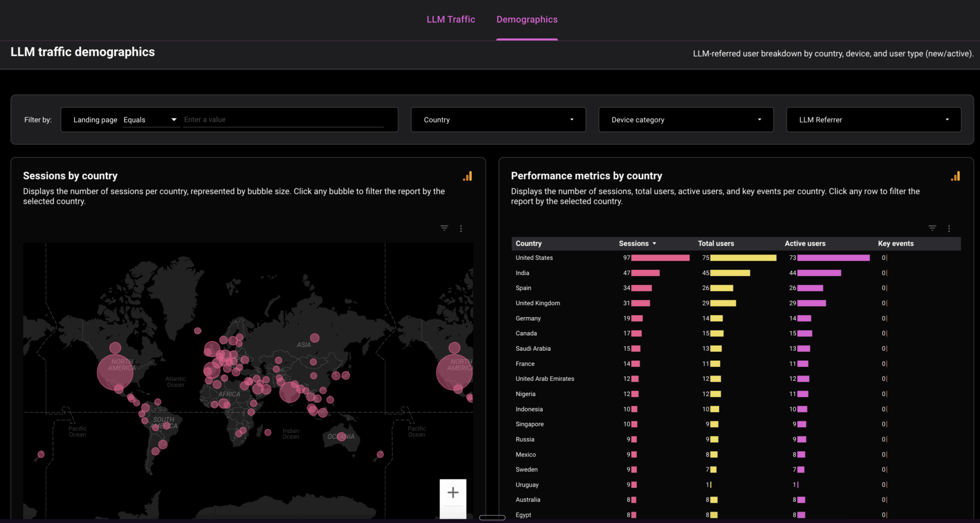This screenshot has height=523, width=980.
Task: Expand the Device category dropdown
Action: click(x=686, y=120)
